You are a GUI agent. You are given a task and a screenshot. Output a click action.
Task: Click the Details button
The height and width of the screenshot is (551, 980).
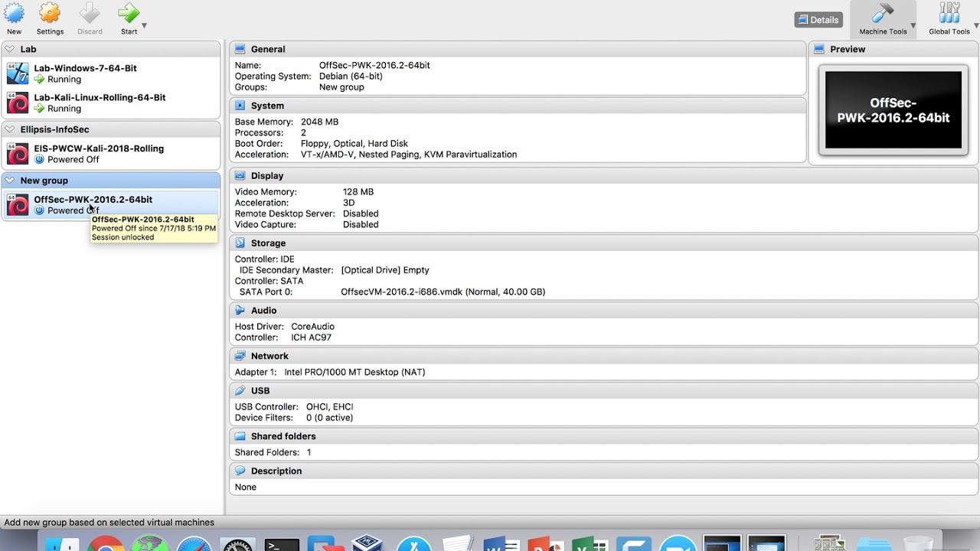pos(818,20)
